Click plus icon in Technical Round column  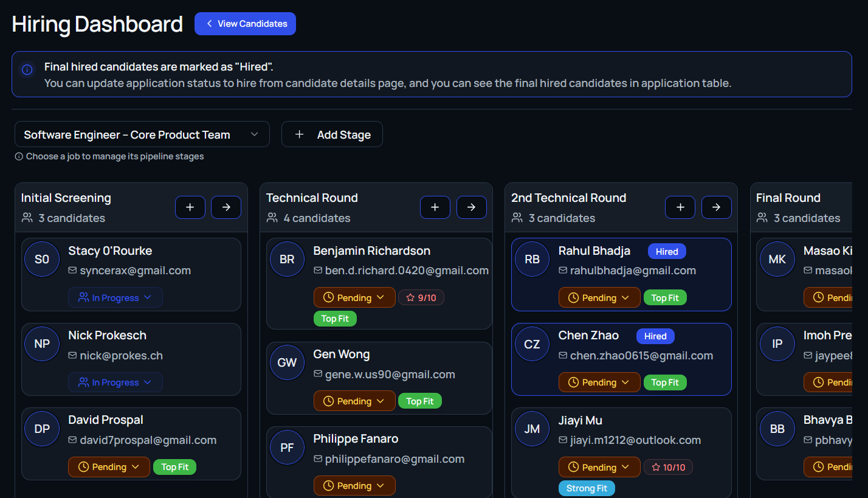(435, 207)
